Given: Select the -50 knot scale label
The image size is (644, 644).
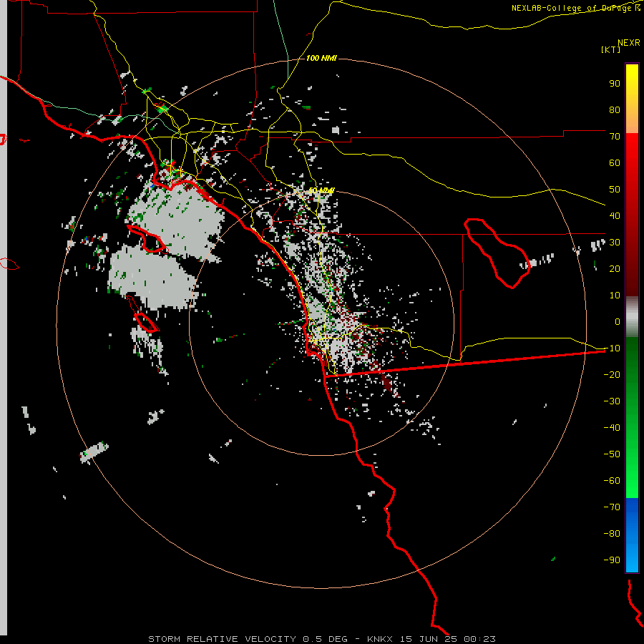Looking at the screenshot, I should (612, 454).
